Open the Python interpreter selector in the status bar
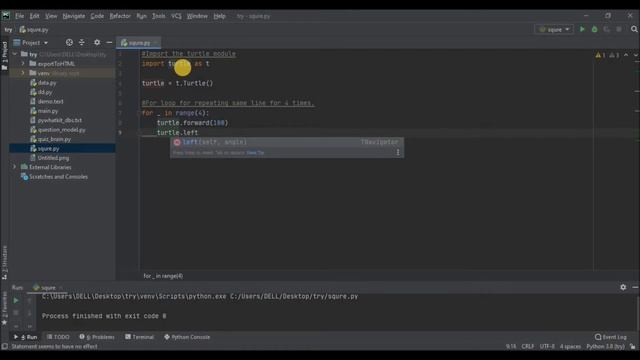Viewport: 640px width, 360px height. click(x=605, y=347)
